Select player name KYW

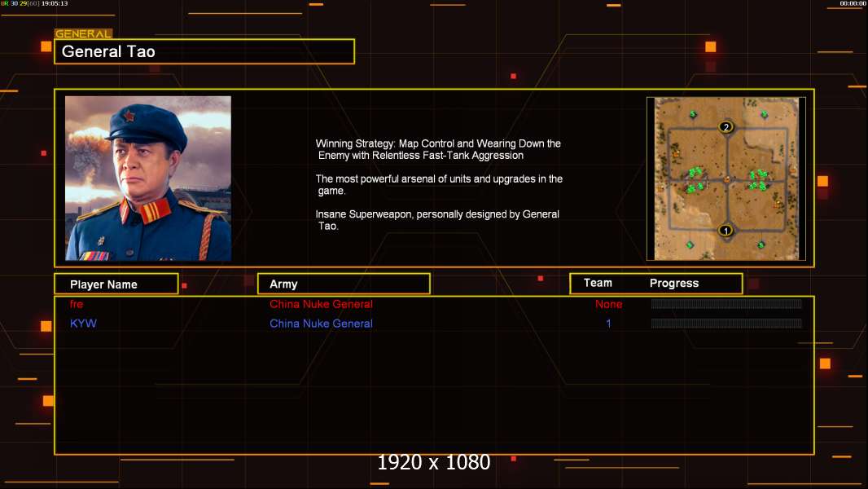click(x=83, y=324)
